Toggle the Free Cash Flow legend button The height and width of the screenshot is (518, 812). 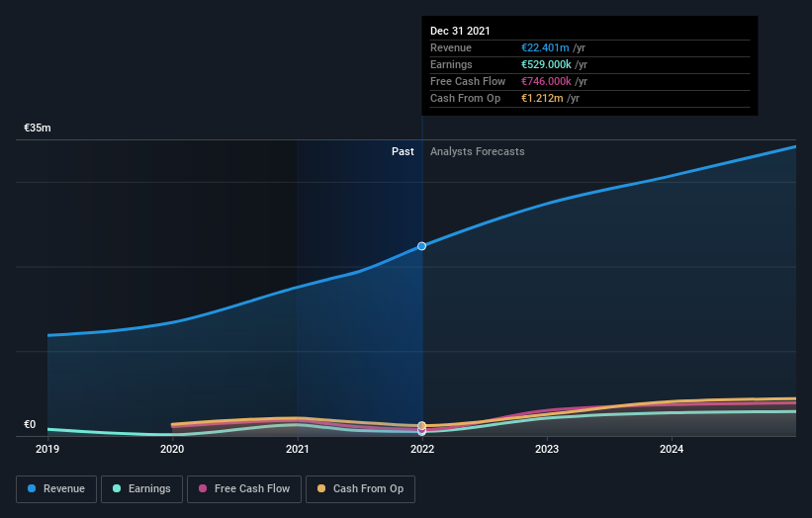tap(244, 489)
